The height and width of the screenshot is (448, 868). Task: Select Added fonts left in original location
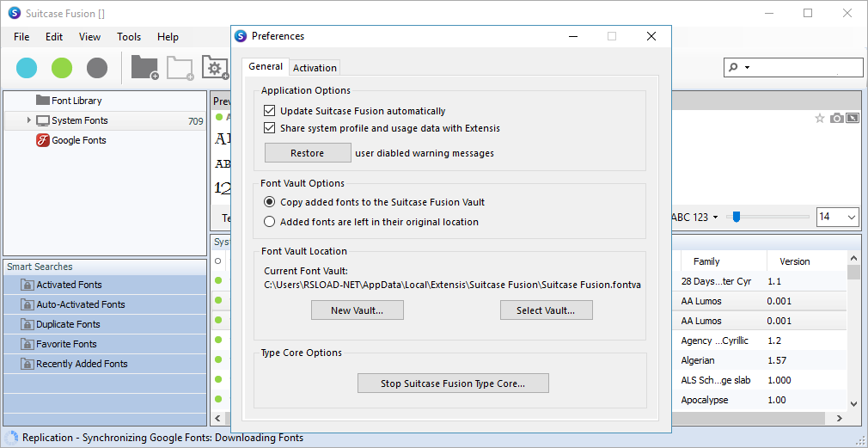pos(270,222)
